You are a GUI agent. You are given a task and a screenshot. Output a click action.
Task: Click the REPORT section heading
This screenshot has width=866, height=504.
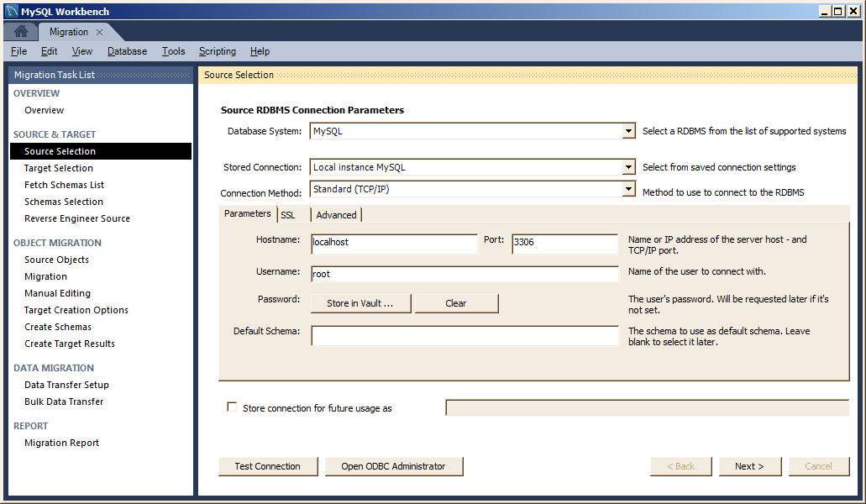[x=30, y=426]
